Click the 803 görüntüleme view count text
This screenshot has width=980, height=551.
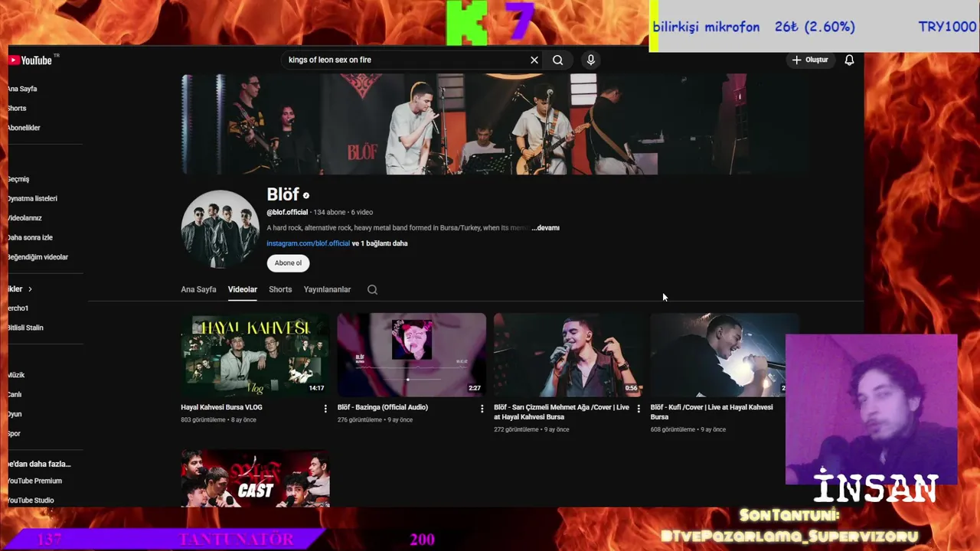click(x=203, y=419)
